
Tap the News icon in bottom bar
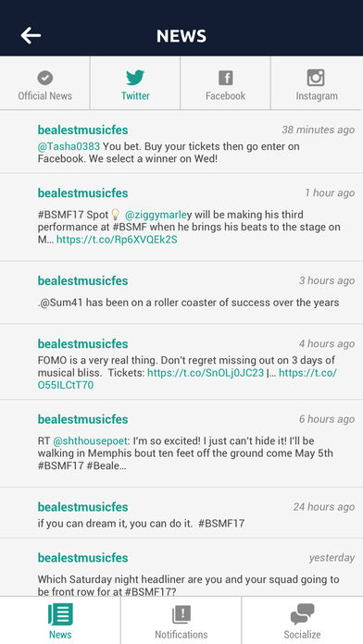coord(60,614)
